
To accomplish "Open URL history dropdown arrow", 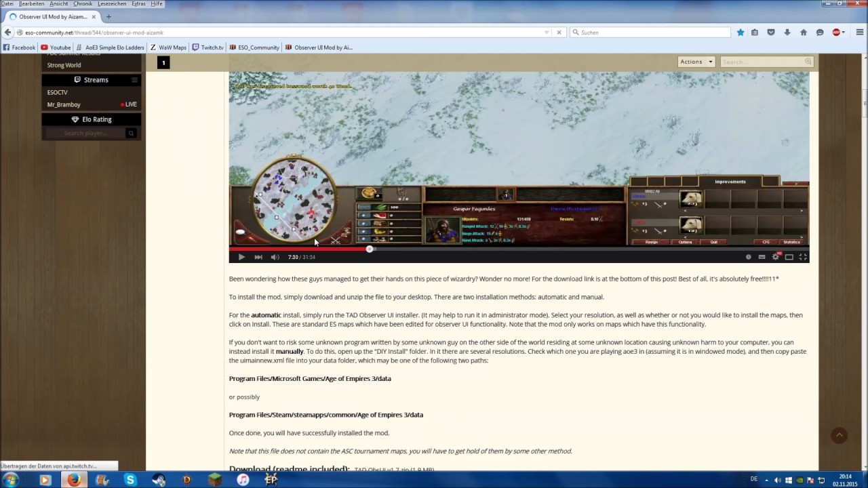I will coord(547,32).
